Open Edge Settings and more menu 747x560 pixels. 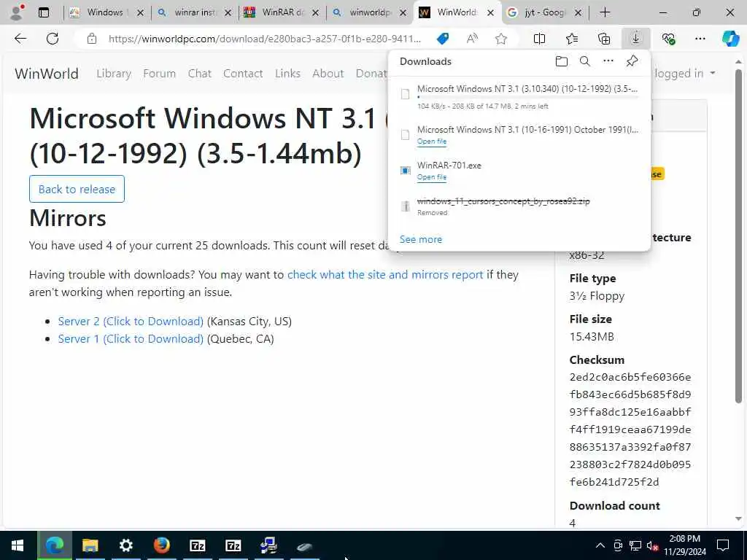point(700,39)
